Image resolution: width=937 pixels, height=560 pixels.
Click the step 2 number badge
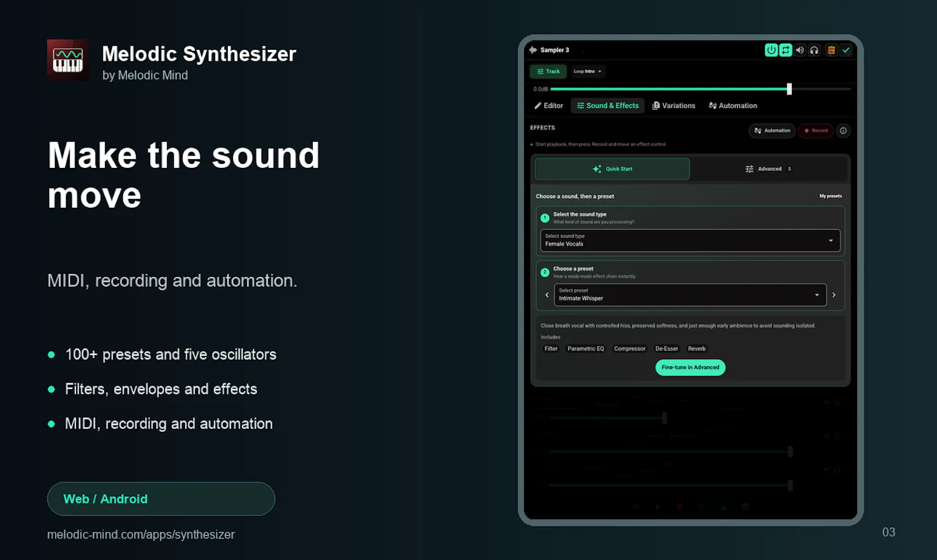click(545, 273)
